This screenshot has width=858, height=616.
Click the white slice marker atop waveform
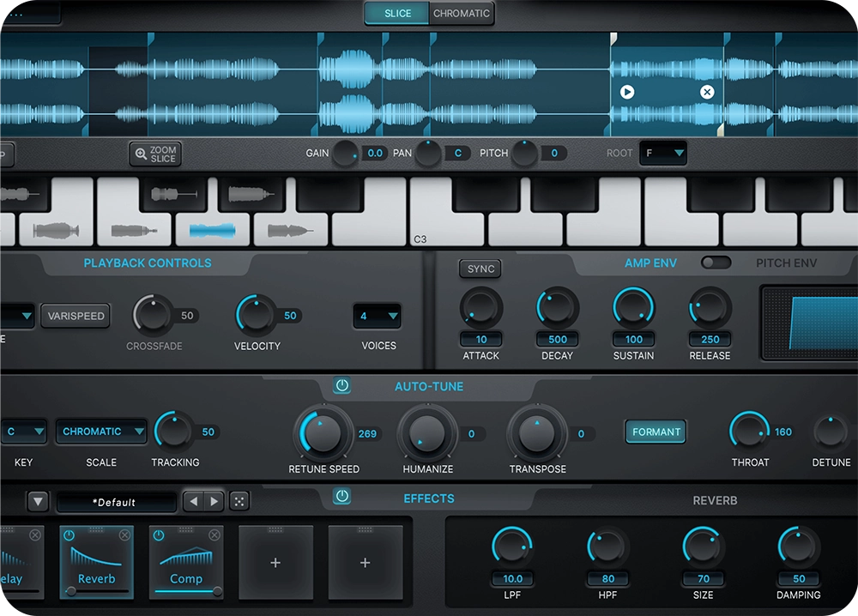tap(613, 39)
